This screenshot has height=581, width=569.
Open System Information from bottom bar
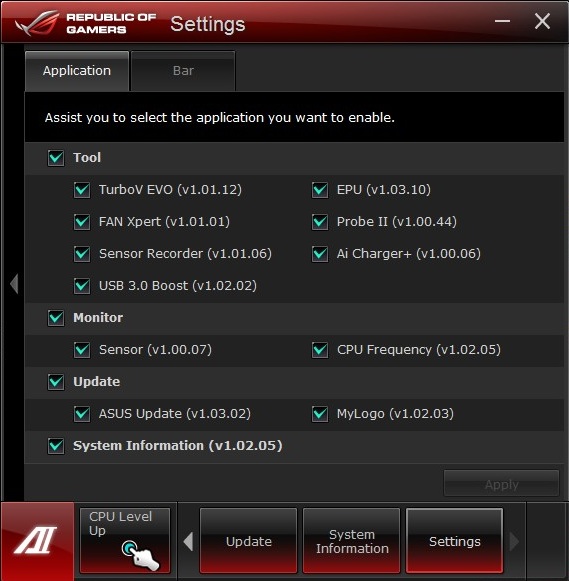(352, 541)
